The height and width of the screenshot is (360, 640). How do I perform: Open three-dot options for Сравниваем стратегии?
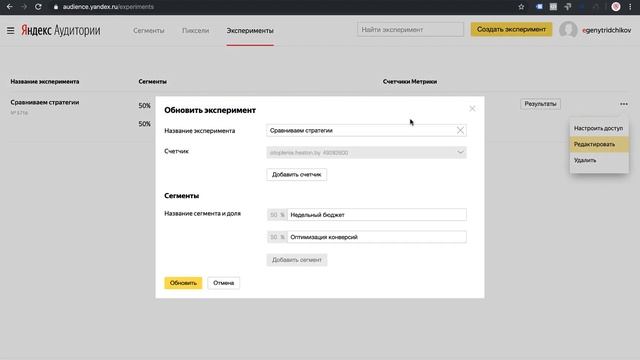point(624,104)
